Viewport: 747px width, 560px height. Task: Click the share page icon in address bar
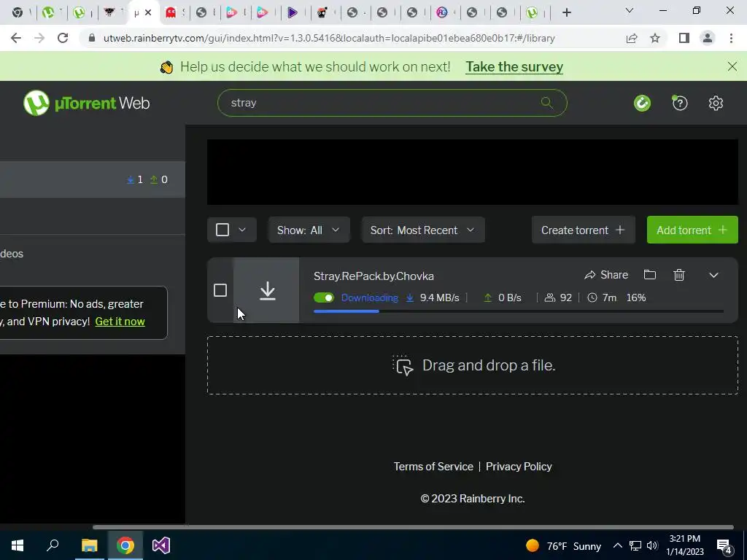(x=632, y=38)
